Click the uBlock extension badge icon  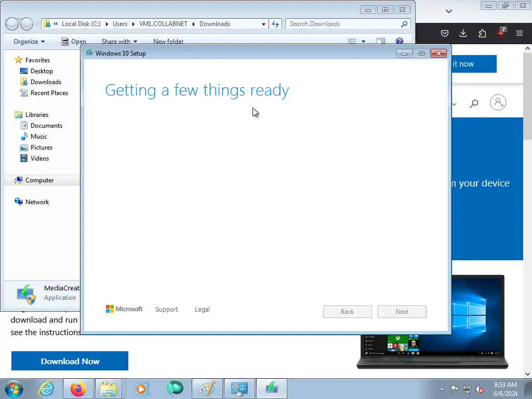(501, 33)
